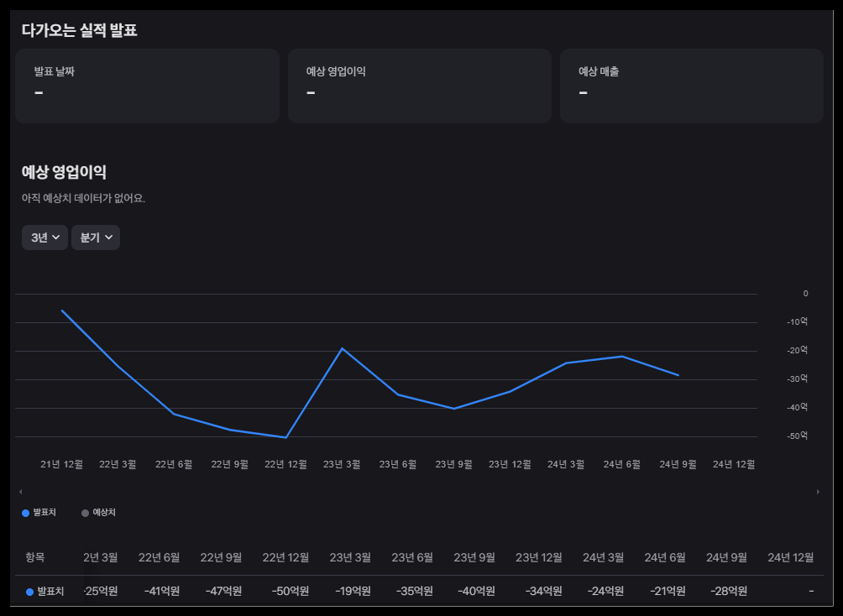Click the 23년 3월 x-axis label
843x616 pixels.
click(x=342, y=464)
